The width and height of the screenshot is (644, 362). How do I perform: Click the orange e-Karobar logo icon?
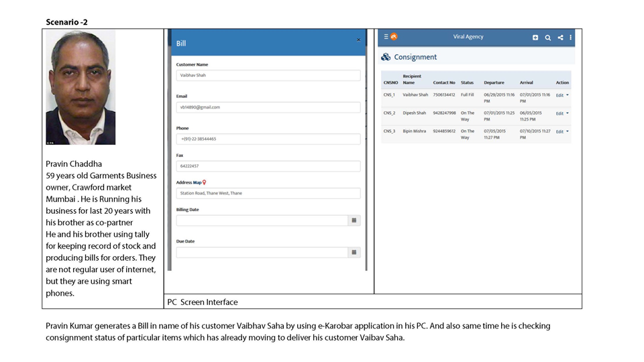[x=394, y=37]
